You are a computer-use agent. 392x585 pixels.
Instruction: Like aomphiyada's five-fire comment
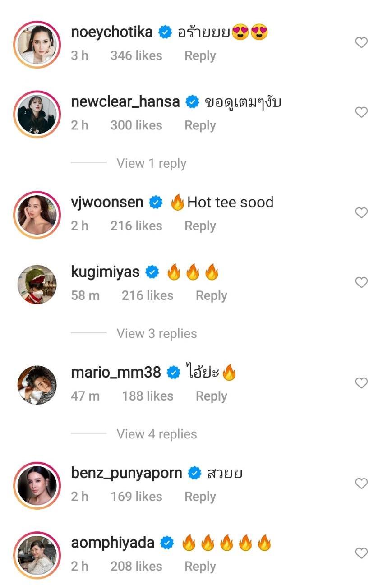point(361,553)
